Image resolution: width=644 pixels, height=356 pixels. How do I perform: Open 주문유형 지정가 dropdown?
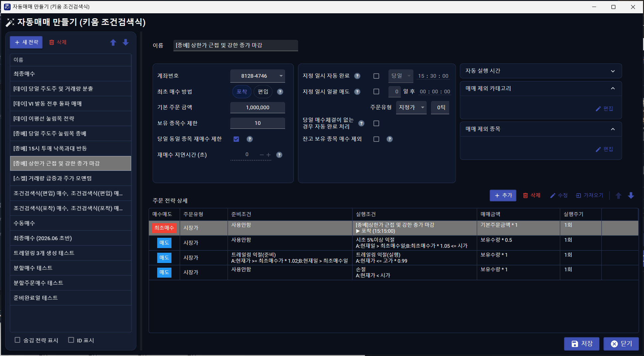tap(411, 107)
